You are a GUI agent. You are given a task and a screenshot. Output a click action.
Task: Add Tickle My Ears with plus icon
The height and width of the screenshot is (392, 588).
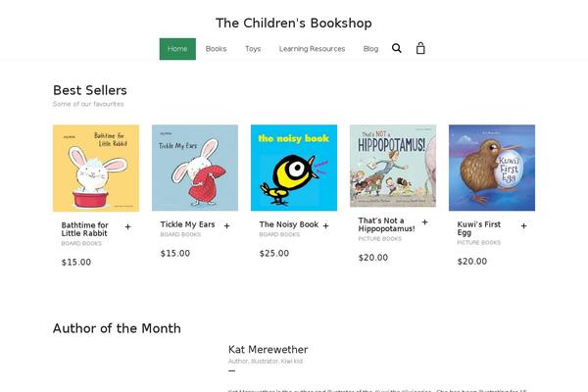click(x=227, y=226)
